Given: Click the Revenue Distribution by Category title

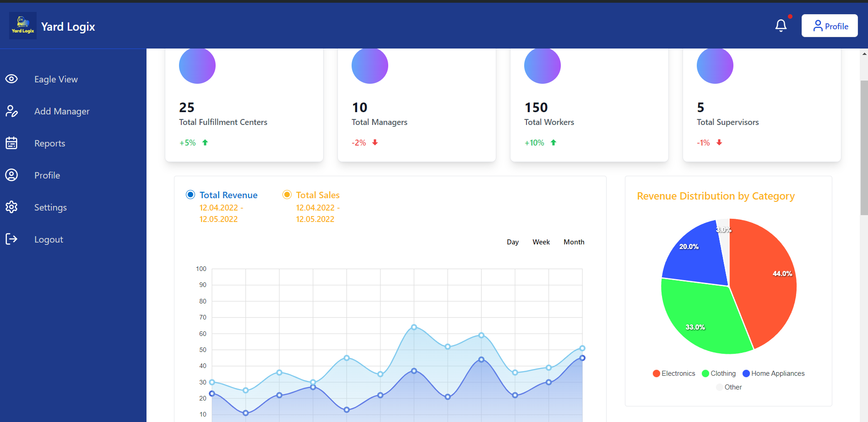Looking at the screenshot, I should [716, 196].
